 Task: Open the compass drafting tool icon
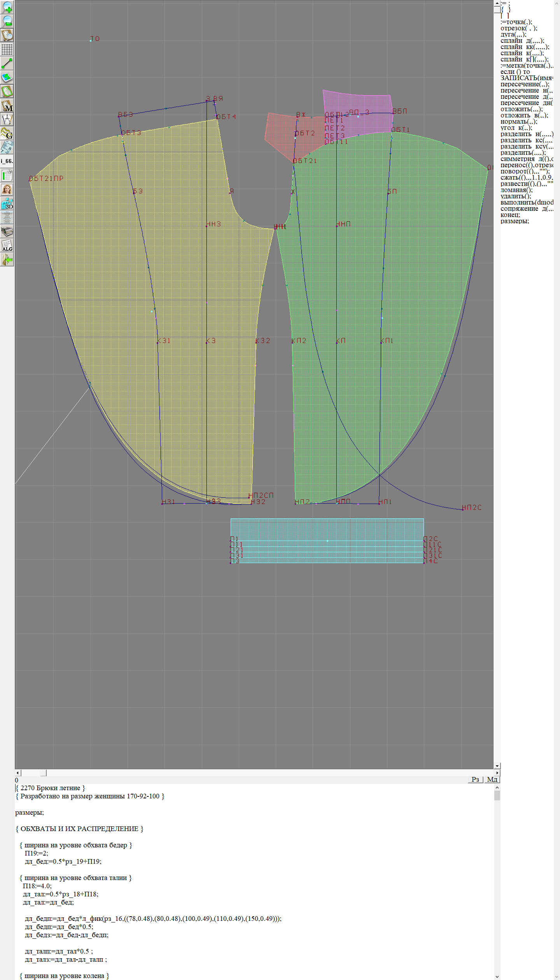[x=7, y=119]
